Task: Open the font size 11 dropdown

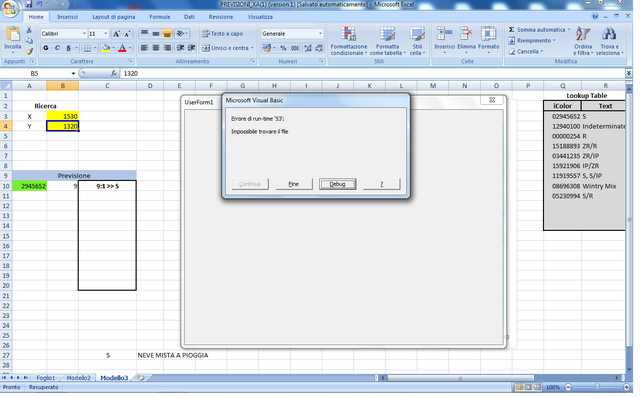Action: pos(106,33)
